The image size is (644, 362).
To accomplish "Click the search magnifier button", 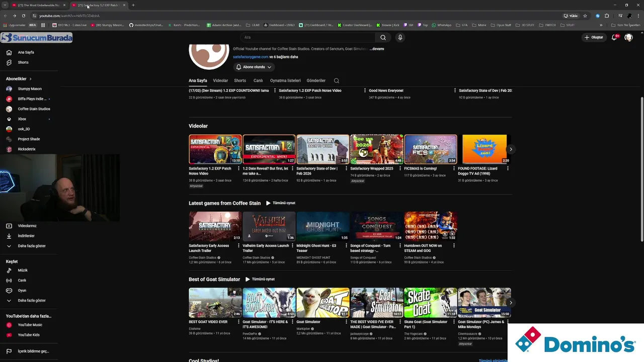I will [x=383, y=37].
